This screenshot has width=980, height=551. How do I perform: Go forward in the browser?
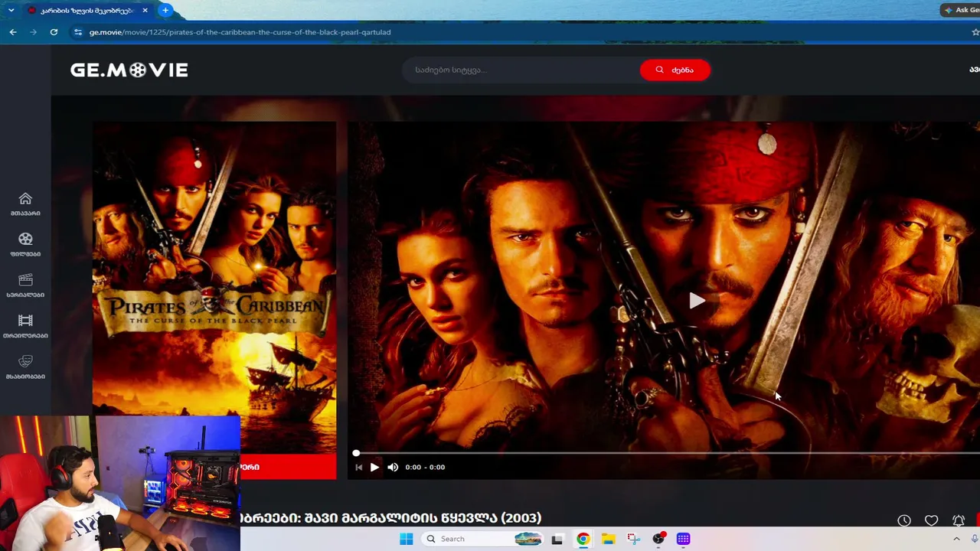(33, 32)
